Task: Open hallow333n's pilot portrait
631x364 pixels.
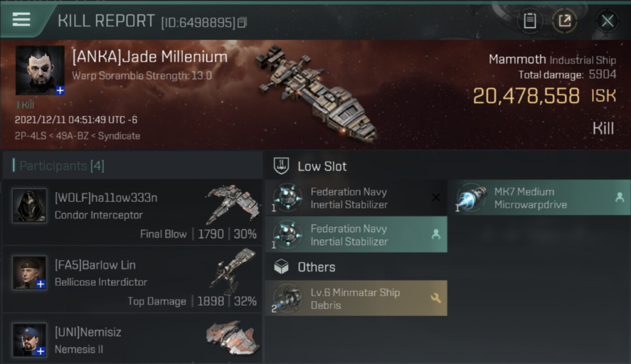Action: (30, 206)
